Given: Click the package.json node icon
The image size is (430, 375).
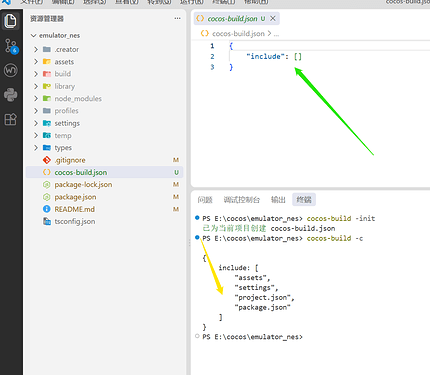Looking at the screenshot, I should point(47,197).
